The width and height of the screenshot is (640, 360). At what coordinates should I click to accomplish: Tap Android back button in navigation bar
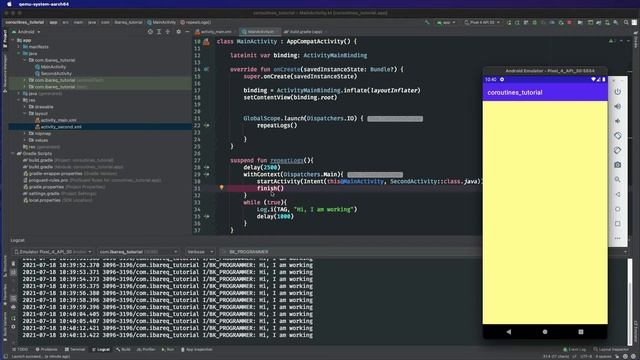[x=509, y=332]
